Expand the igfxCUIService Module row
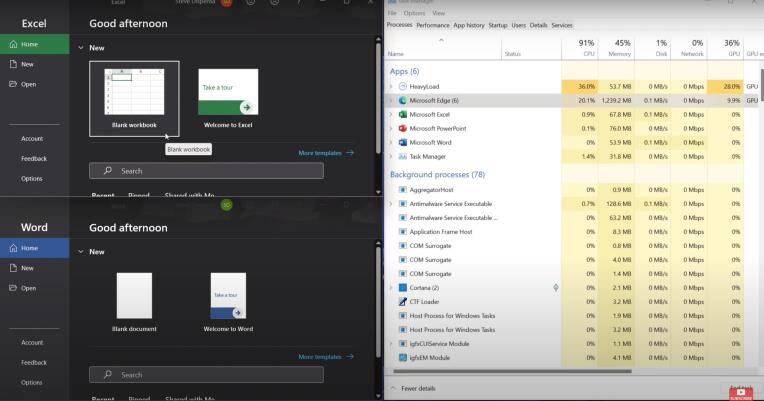764x401 pixels. pos(391,344)
